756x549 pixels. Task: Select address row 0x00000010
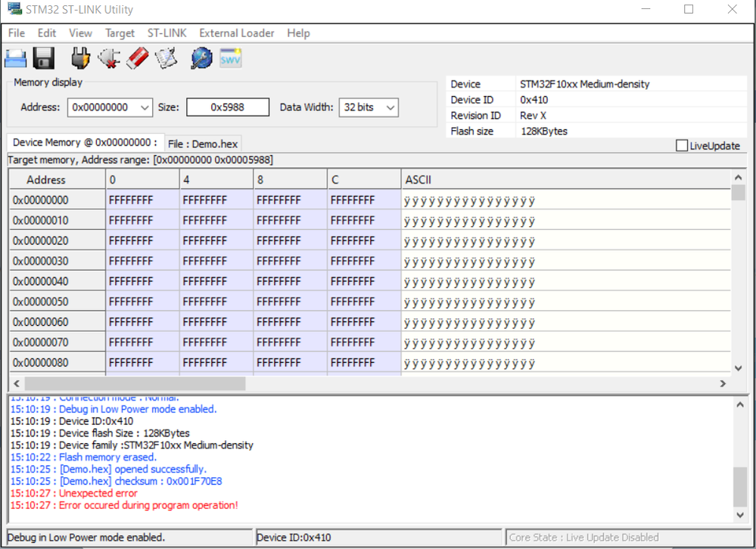pos(58,220)
